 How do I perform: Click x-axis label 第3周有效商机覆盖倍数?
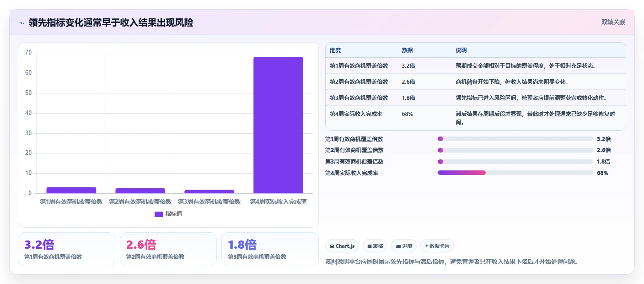click(x=209, y=202)
